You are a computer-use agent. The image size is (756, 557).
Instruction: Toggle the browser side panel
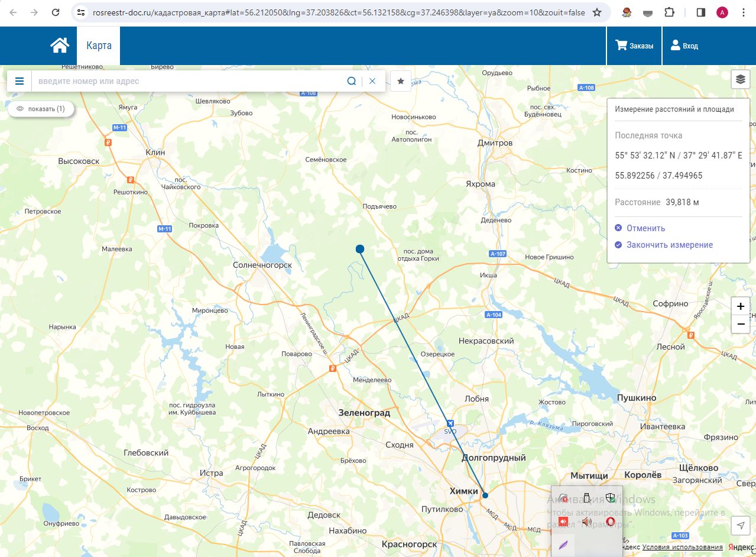click(x=701, y=12)
